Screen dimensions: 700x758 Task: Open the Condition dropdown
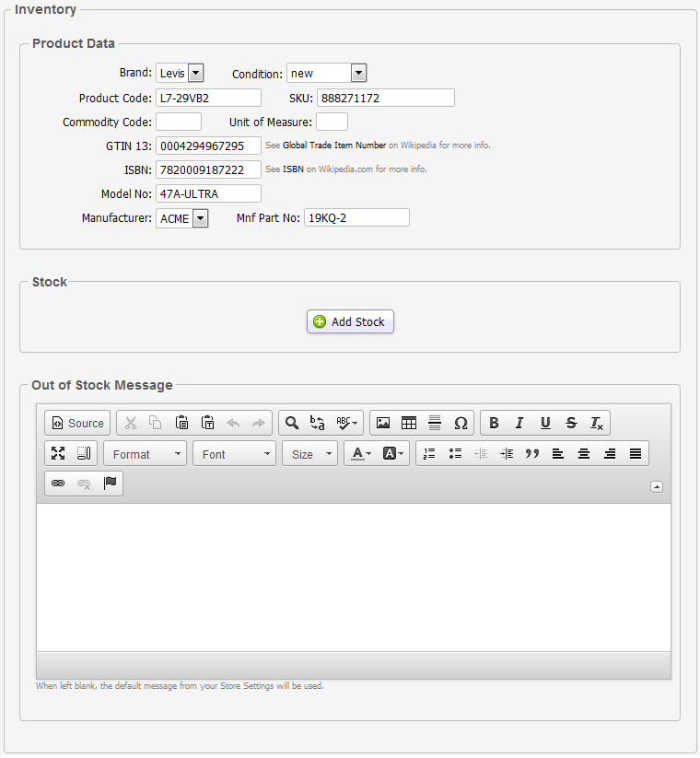point(326,74)
